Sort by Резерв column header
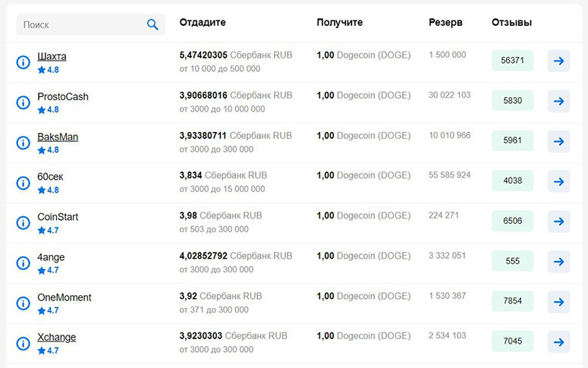 (445, 23)
